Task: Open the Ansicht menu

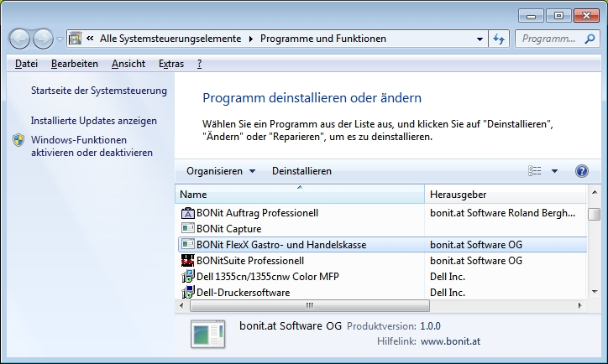Action: coord(128,64)
